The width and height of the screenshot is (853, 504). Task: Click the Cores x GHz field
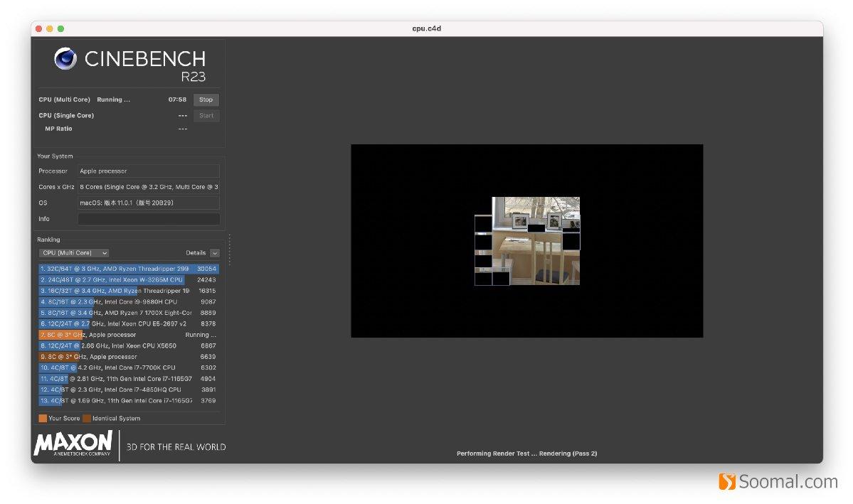click(149, 186)
